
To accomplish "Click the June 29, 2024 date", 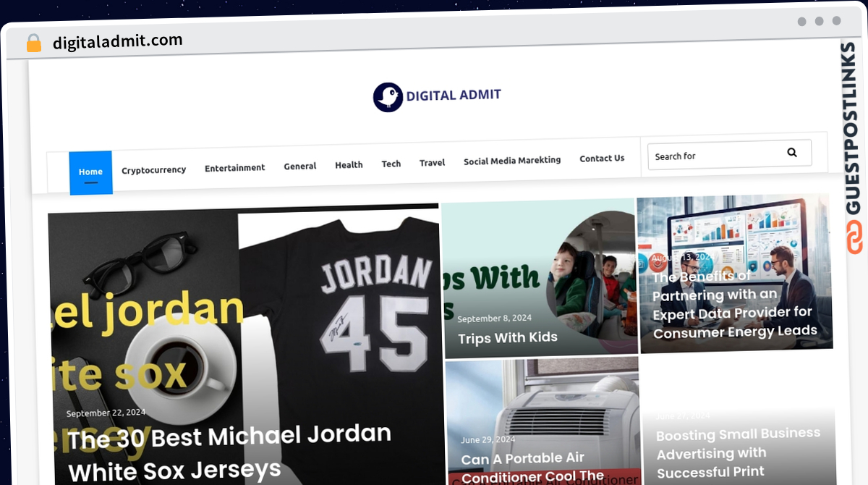I will point(488,440).
